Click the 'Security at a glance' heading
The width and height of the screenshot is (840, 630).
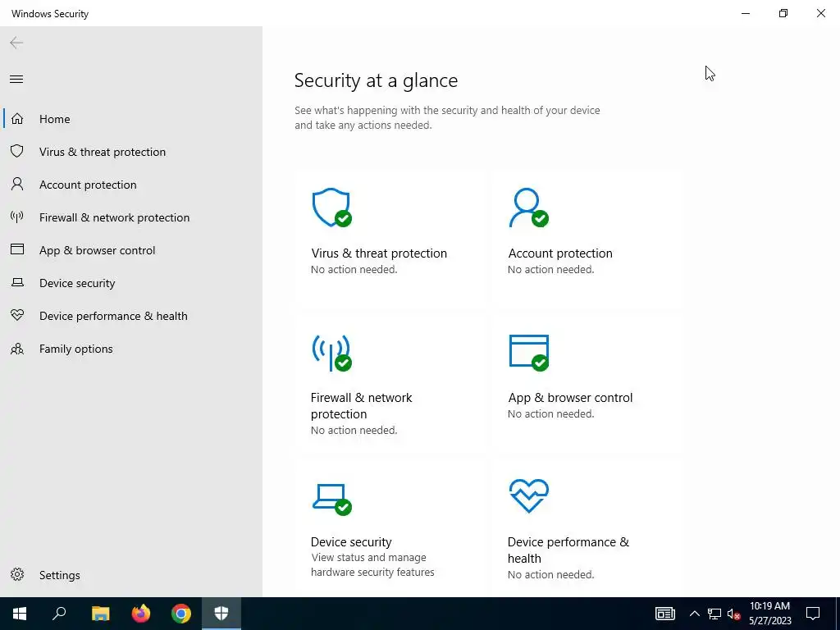click(376, 80)
